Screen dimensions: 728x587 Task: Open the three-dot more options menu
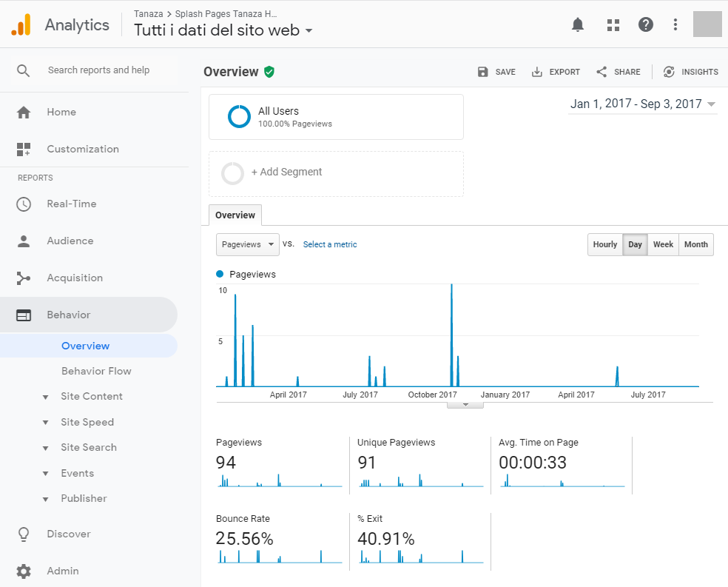pos(675,24)
